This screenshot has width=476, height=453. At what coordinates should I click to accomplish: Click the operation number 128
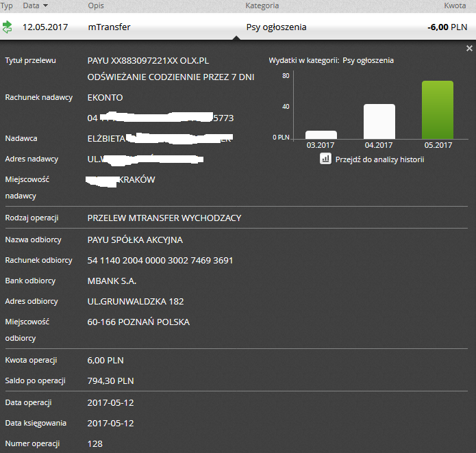[x=95, y=444]
